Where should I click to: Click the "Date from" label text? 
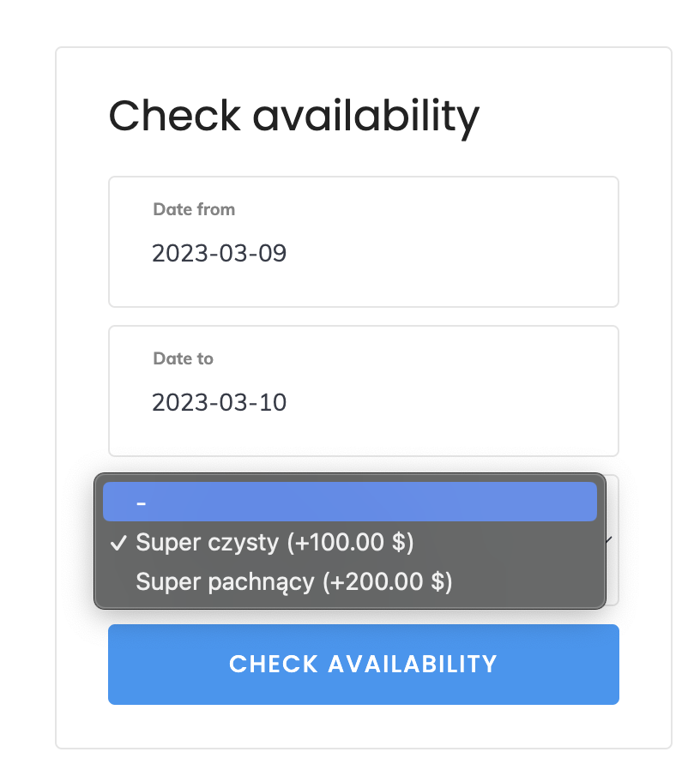[194, 209]
